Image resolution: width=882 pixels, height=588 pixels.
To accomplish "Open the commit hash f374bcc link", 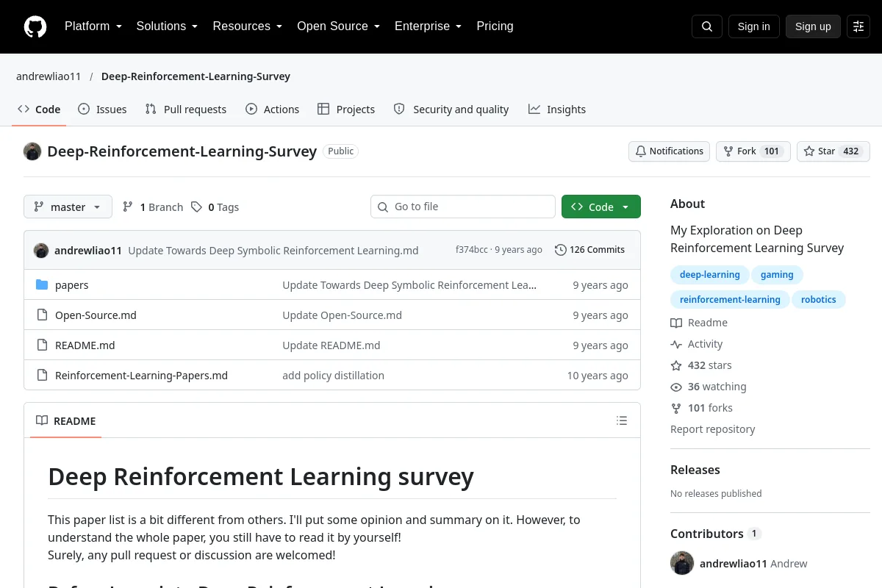I will click(x=472, y=250).
